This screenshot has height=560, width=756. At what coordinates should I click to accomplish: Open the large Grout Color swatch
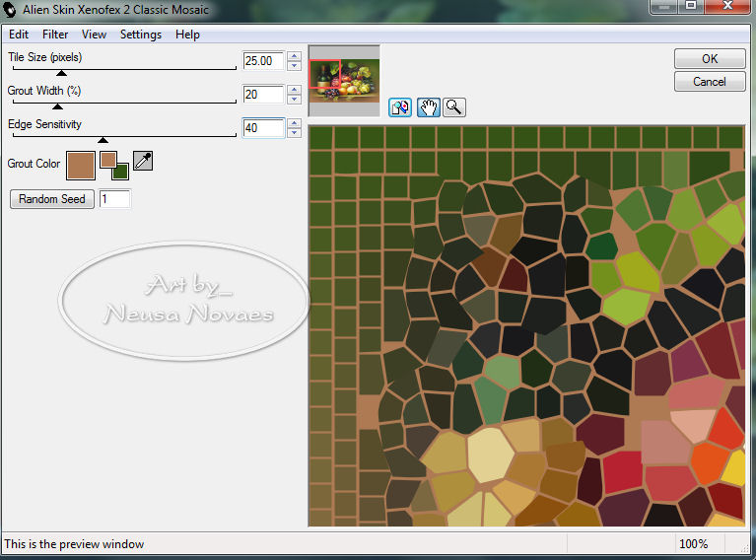pyautogui.click(x=81, y=166)
